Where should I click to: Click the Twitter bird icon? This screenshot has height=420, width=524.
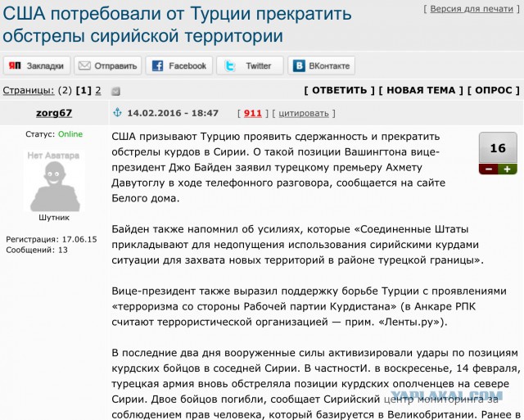click(229, 65)
